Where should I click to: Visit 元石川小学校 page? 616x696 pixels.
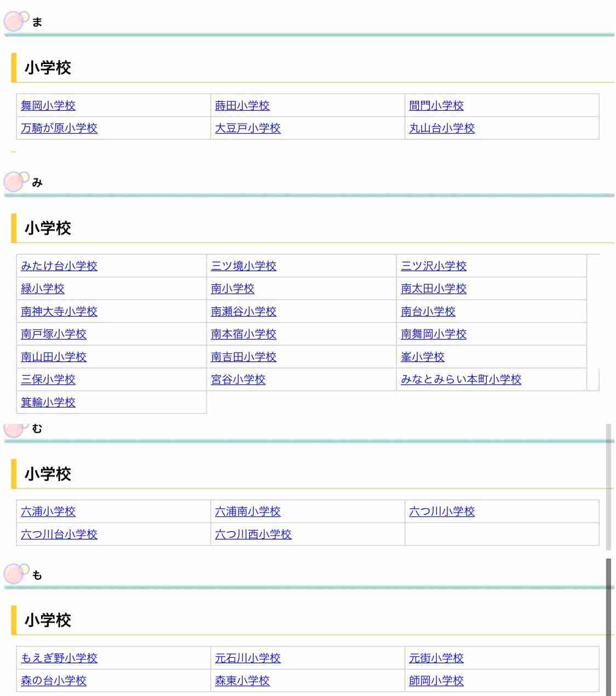(x=247, y=658)
